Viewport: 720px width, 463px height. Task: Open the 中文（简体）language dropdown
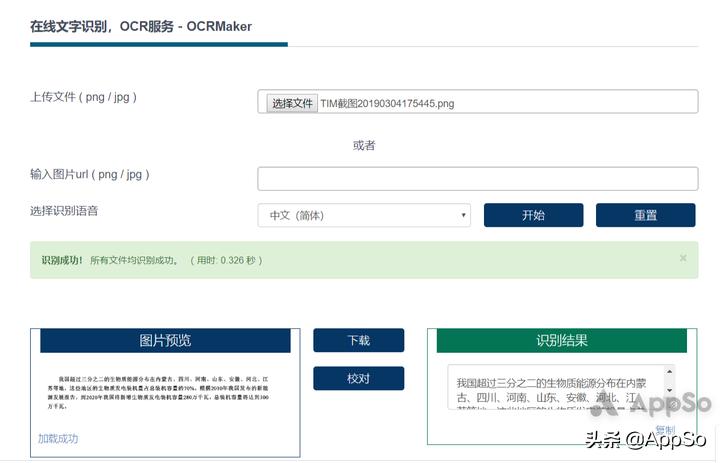(364, 215)
